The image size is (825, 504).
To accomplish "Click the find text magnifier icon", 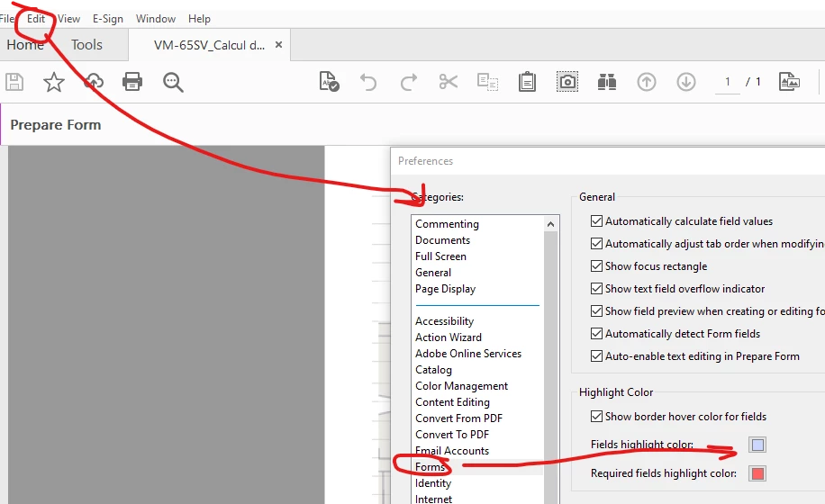I will click(x=173, y=83).
